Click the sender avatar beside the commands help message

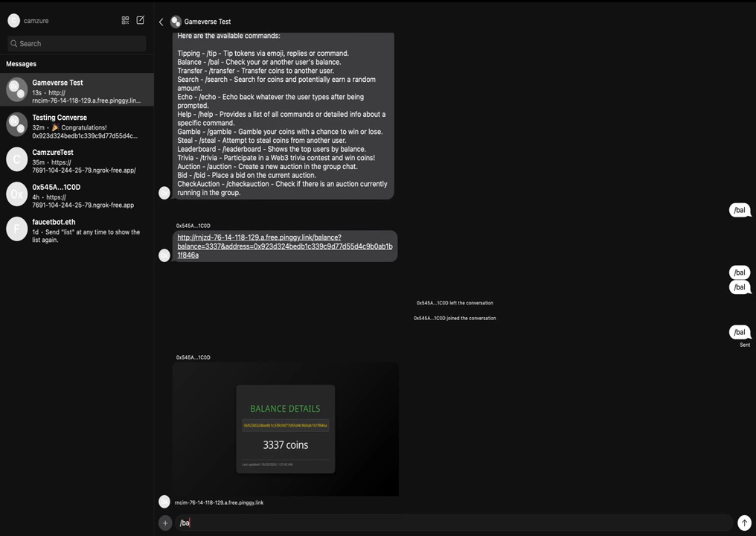click(x=164, y=193)
